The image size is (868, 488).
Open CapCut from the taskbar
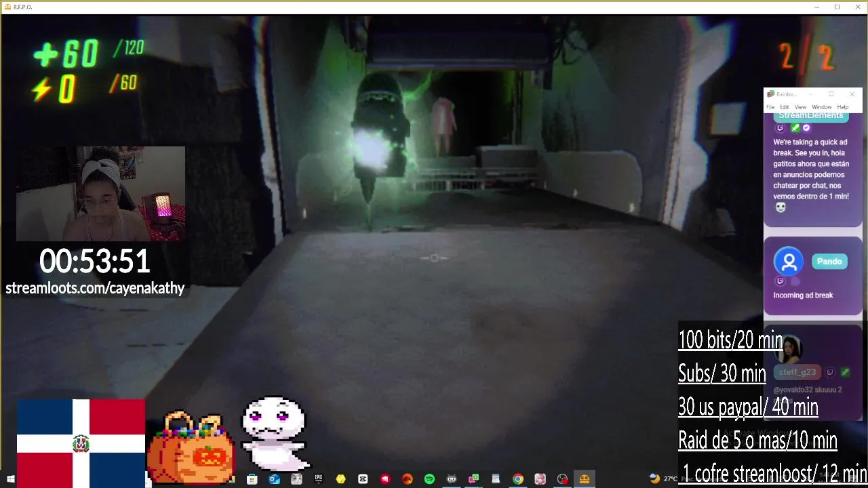(x=363, y=479)
